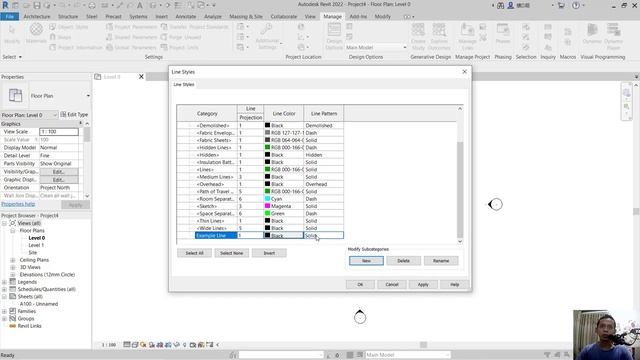Screen dimensions: 640x360
Task: Click the Modify arrow tool icon
Action: tap(12, 33)
